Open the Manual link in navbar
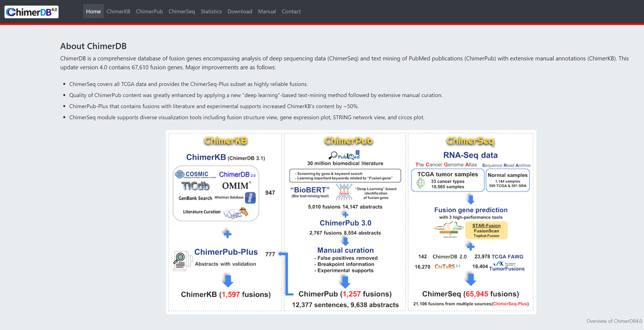The image size is (644, 330). [x=267, y=11]
